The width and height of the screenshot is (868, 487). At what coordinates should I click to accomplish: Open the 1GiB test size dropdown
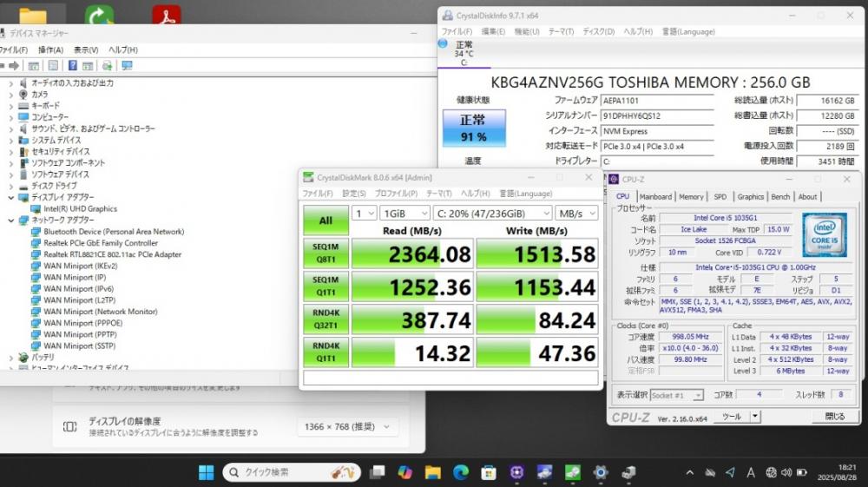(404, 214)
